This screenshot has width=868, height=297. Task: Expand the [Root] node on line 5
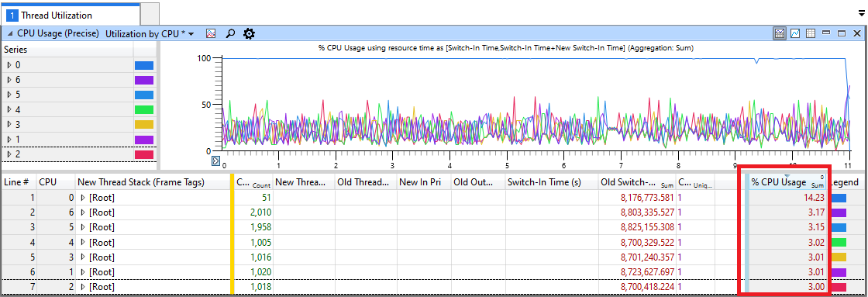click(83, 257)
